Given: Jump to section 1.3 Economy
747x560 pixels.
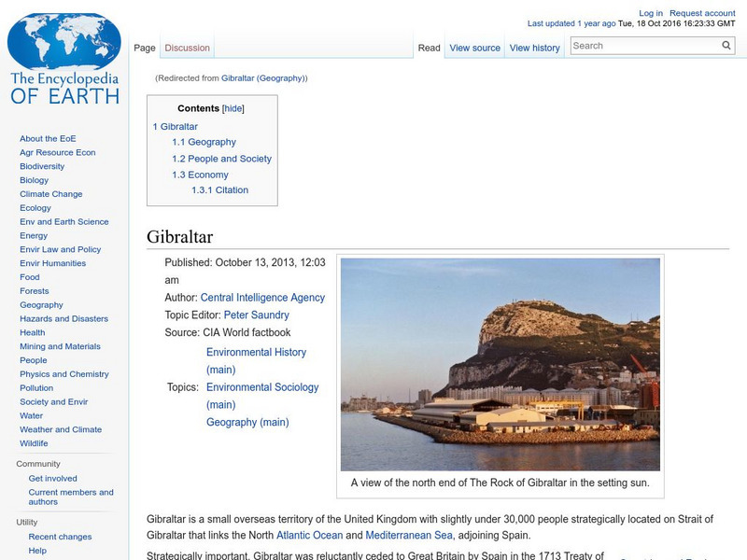Looking at the screenshot, I should click(200, 175).
